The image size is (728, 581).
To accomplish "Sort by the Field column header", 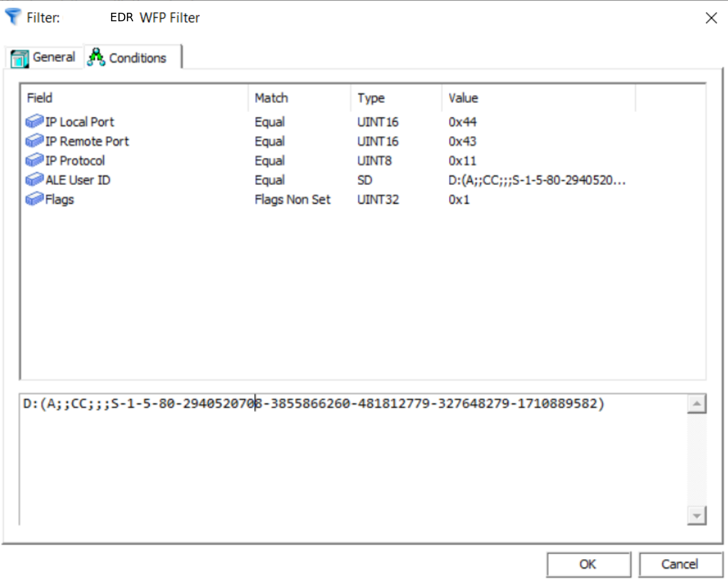I will coord(135,98).
